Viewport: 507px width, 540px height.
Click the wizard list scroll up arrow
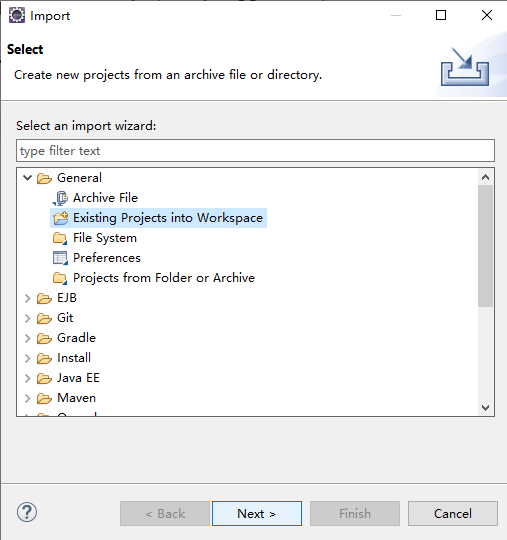point(486,177)
